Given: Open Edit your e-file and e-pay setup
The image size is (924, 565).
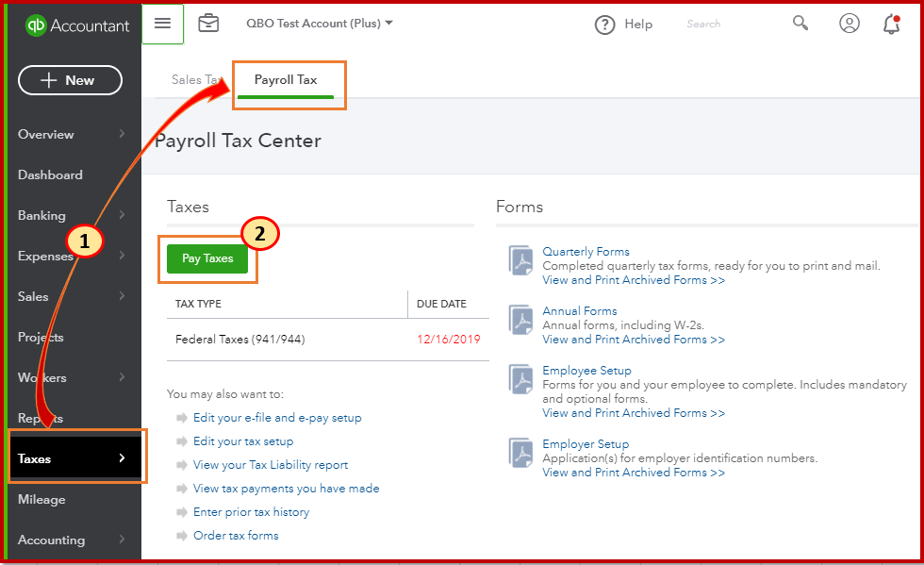Looking at the screenshot, I should (x=277, y=418).
